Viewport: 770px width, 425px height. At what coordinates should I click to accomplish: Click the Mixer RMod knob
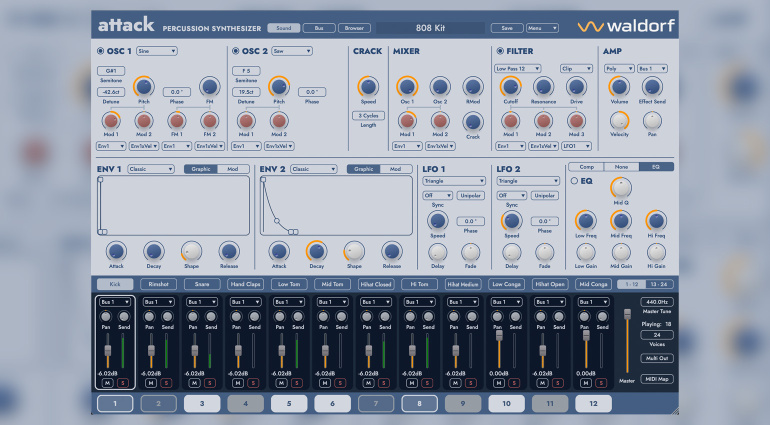pos(472,87)
